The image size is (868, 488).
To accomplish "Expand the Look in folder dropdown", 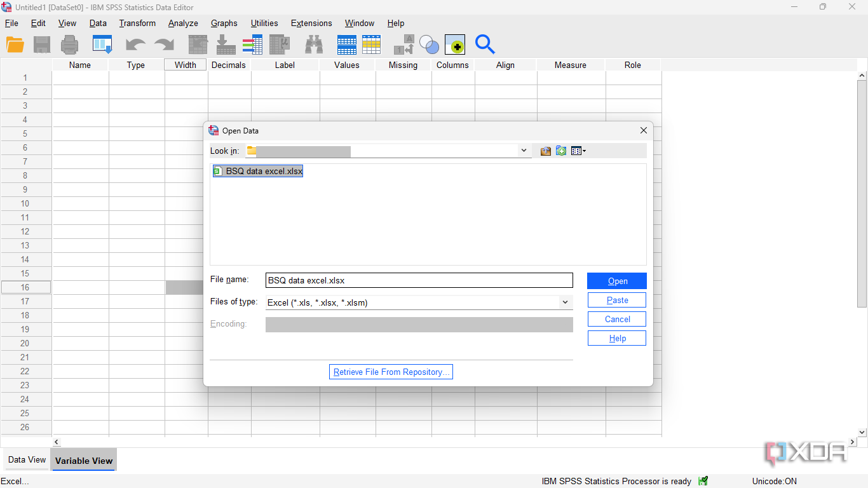I will tap(524, 151).
